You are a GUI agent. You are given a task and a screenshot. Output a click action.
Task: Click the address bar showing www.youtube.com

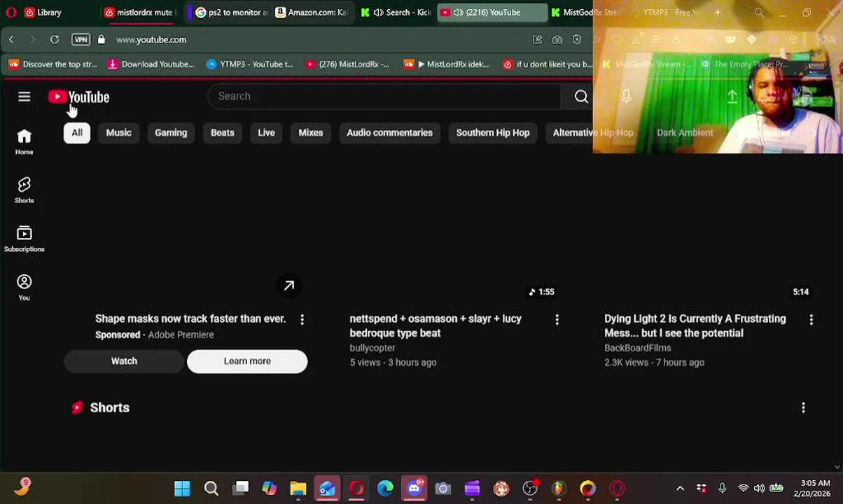click(151, 40)
